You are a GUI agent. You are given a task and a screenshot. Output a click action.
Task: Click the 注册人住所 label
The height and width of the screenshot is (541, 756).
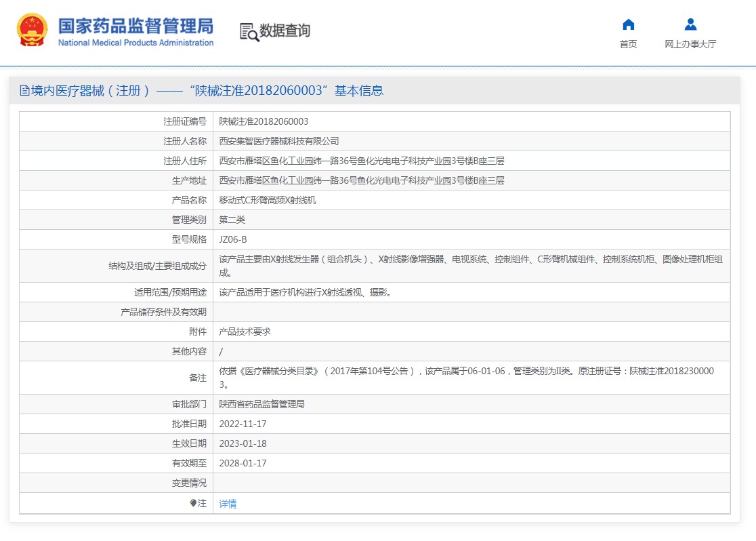[x=185, y=161]
